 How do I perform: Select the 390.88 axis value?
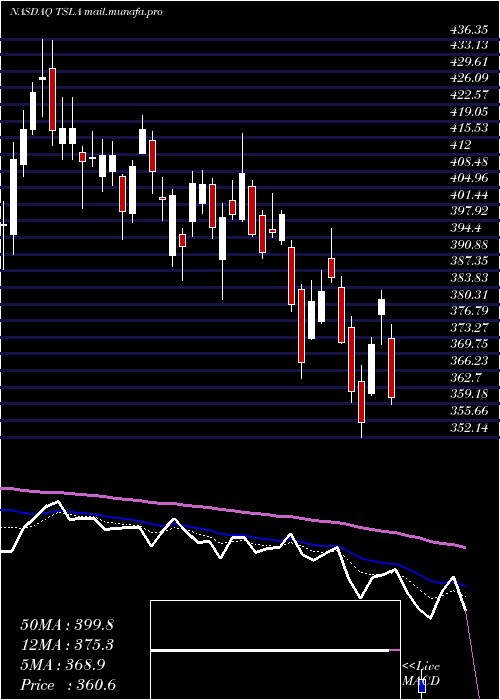[469, 245]
